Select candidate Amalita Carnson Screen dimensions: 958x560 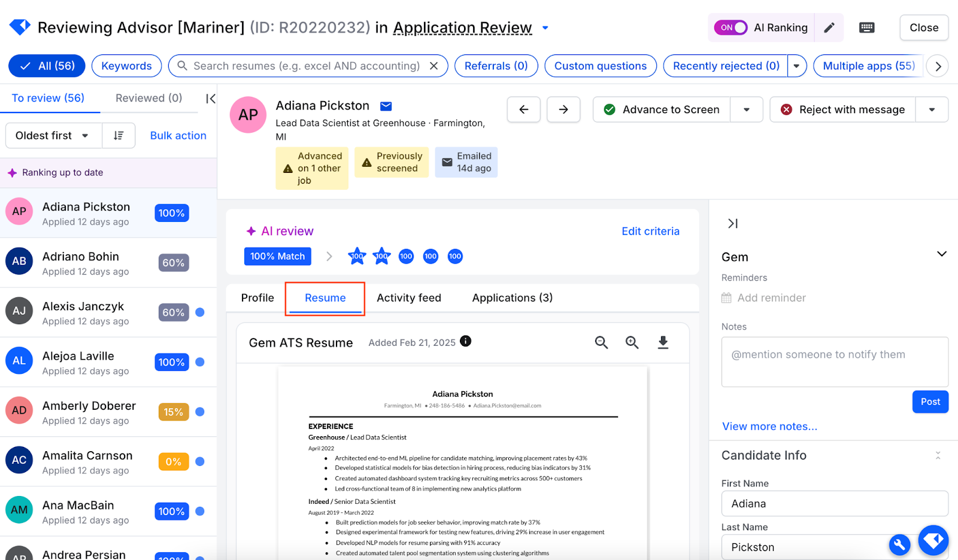(x=108, y=461)
